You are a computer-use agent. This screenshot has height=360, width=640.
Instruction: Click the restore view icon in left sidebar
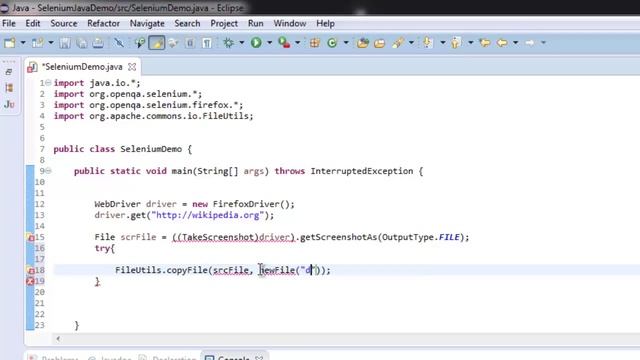pyautogui.click(x=9, y=72)
